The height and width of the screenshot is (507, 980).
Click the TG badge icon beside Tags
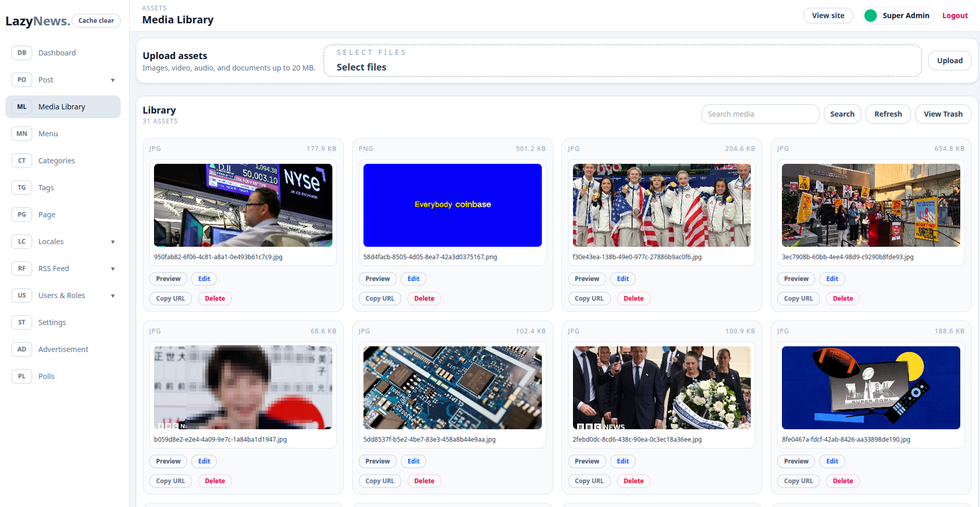tap(22, 188)
